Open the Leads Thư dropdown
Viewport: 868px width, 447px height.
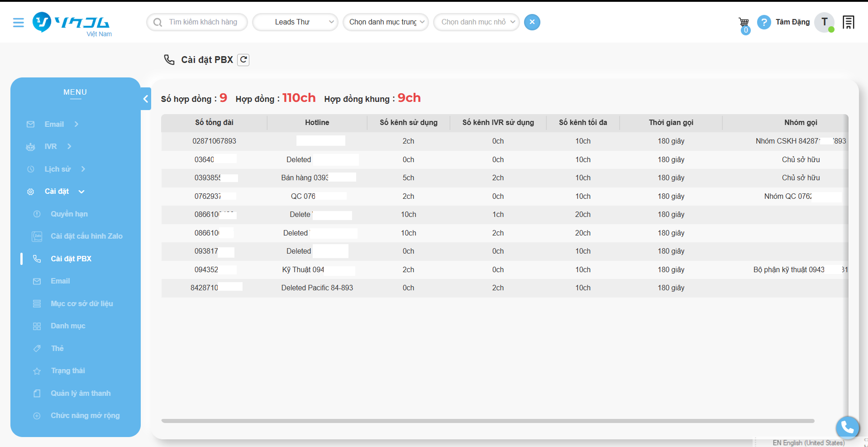(x=295, y=22)
